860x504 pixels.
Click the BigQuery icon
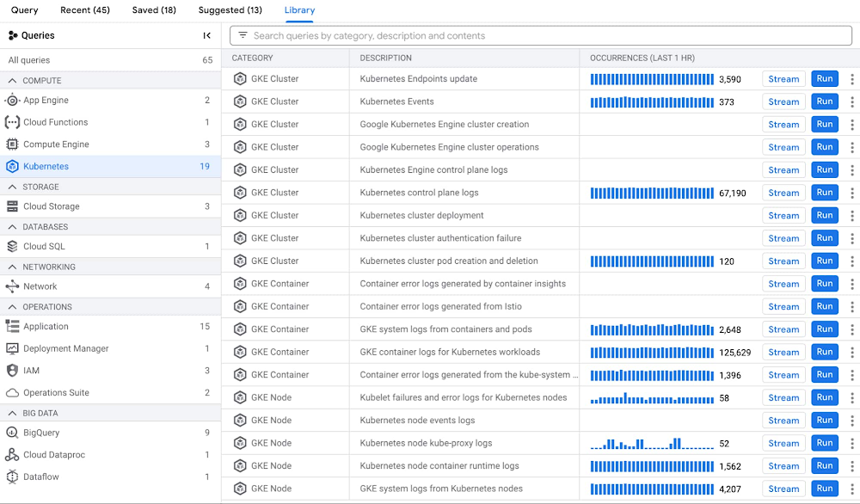pyautogui.click(x=11, y=432)
